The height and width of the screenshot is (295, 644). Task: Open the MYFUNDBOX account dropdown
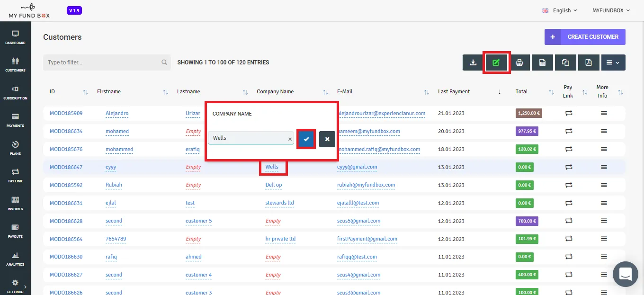611,10
